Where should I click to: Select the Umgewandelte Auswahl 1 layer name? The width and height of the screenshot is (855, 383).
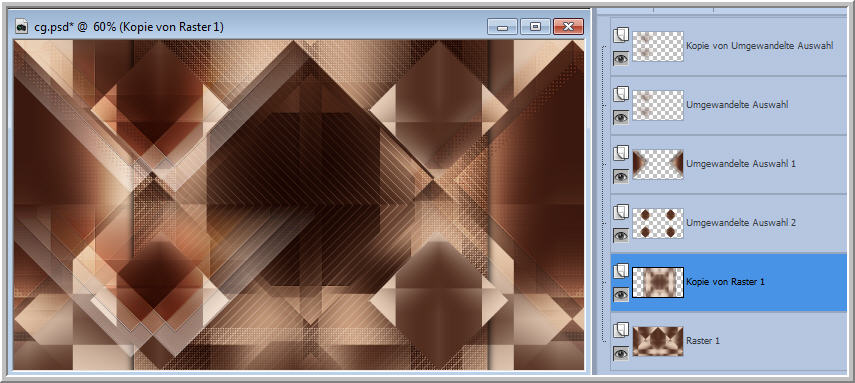pyautogui.click(x=733, y=164)
